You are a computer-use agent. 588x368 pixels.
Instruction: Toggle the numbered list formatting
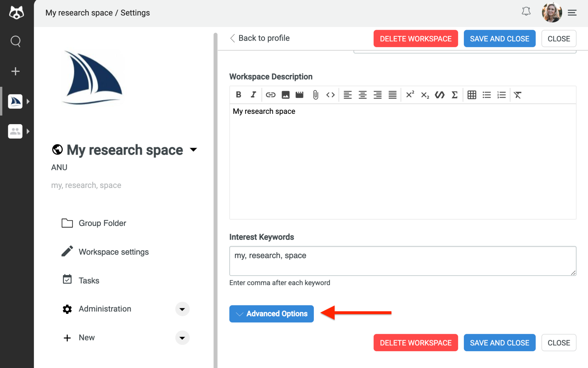click(501, 95)
